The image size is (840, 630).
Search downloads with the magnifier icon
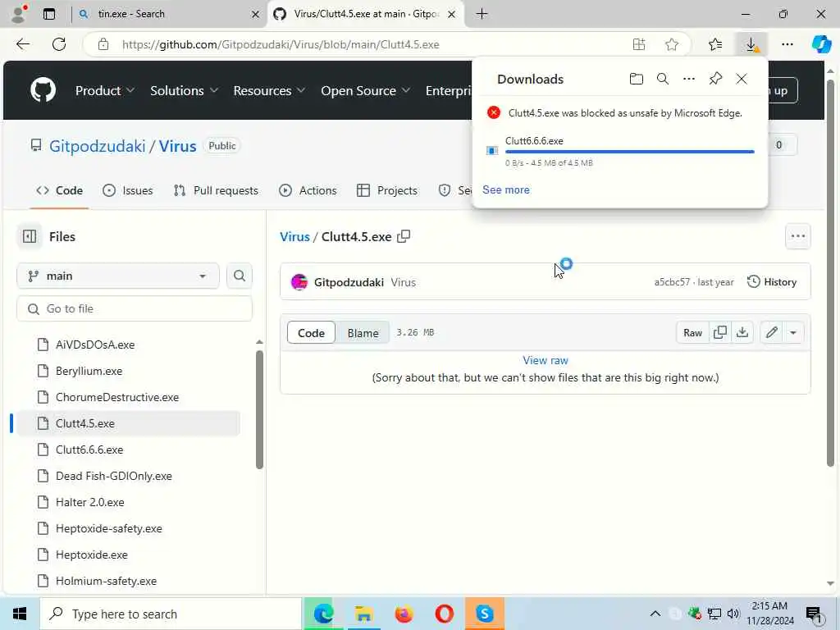click(x=663, y=79)
